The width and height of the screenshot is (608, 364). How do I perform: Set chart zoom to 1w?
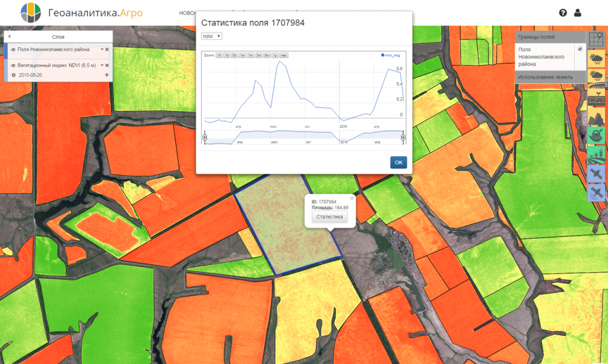pos(242,55)
